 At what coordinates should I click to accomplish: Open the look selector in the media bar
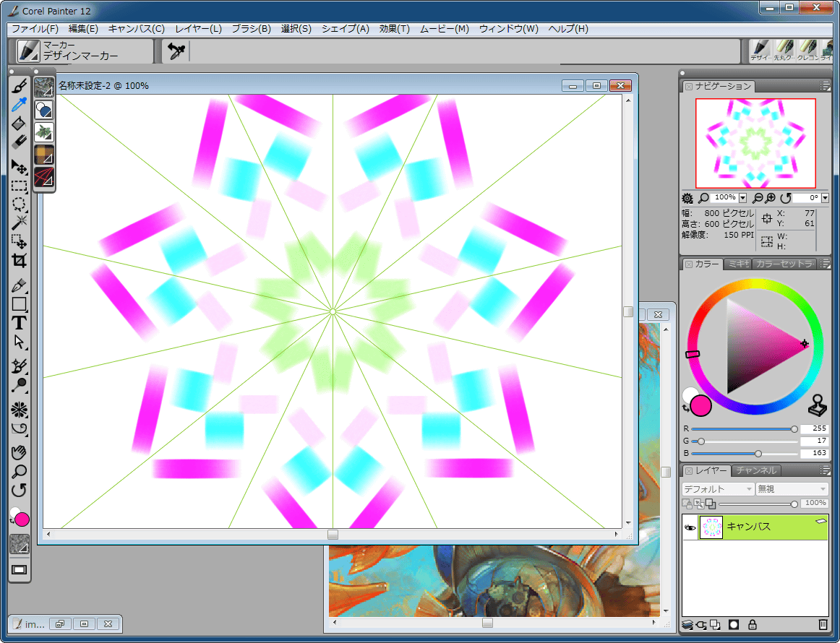click(x=44, y=177)
